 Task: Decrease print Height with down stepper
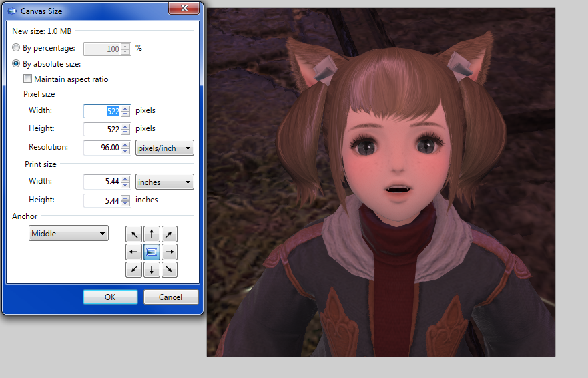[125, 204]
